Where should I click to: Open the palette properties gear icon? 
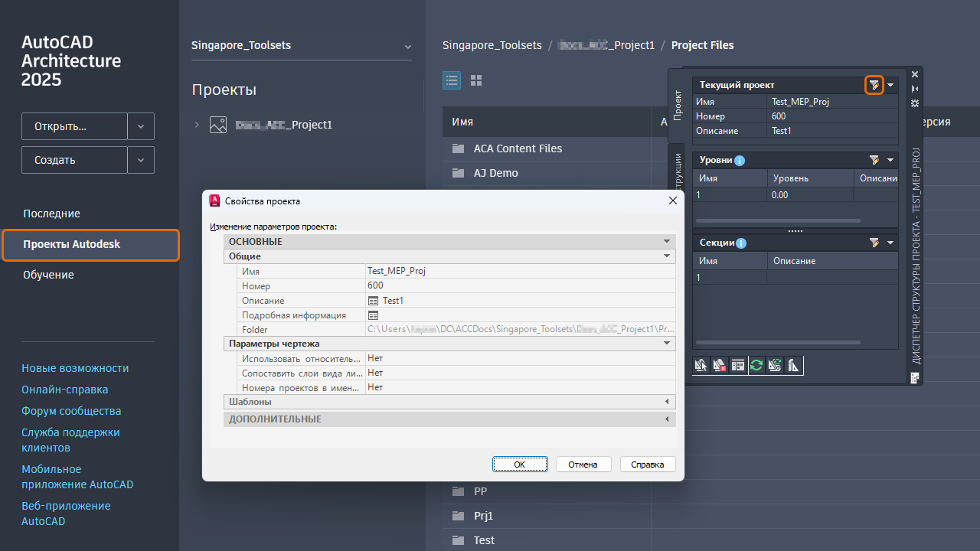tap(914, 103)
